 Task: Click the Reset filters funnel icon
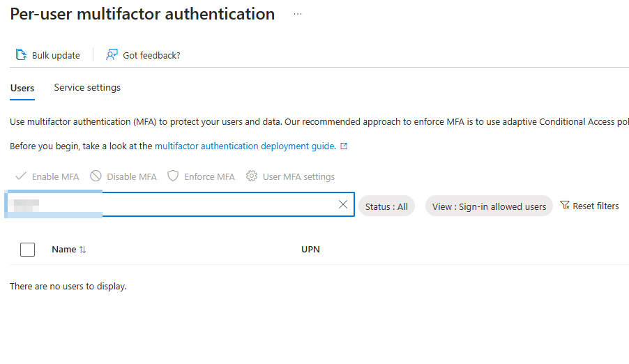[x=565, y=206]
